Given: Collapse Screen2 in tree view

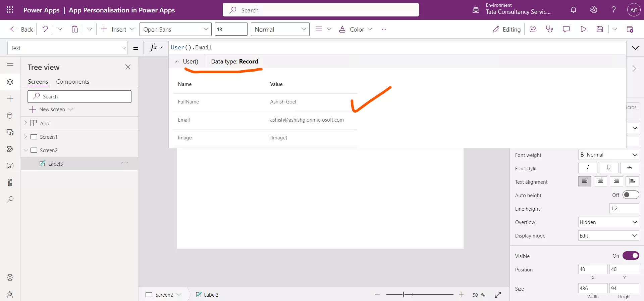Looking at the screenshot, I should coord(26,150).
